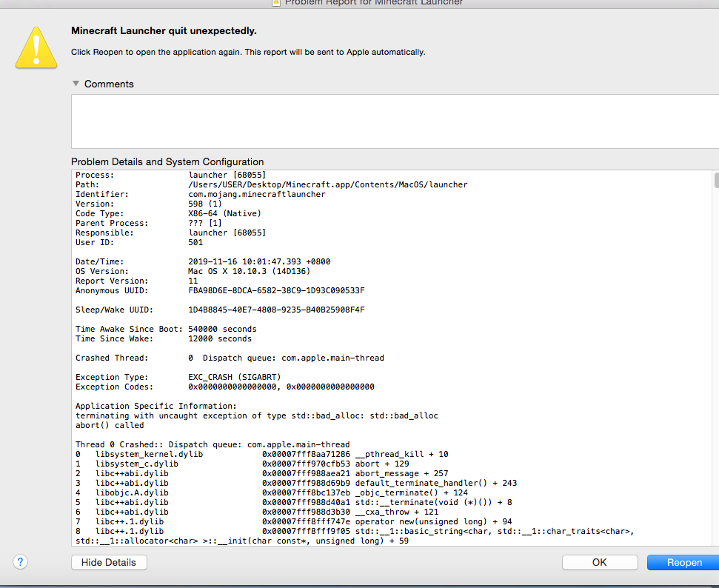The height and width of the screenshot is (588, 719).
Task: Click the help question mark button
Action: (x=20, y=562)
